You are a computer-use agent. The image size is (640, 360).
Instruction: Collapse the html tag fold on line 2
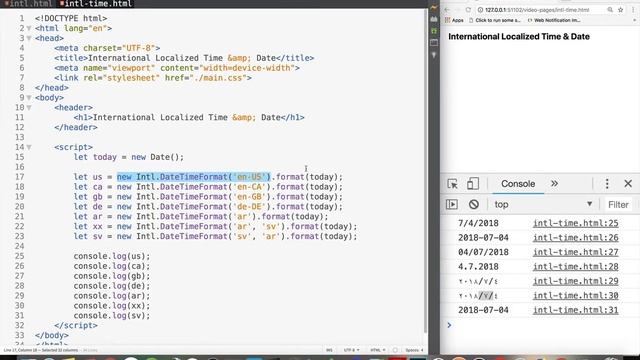pos(29,29)
